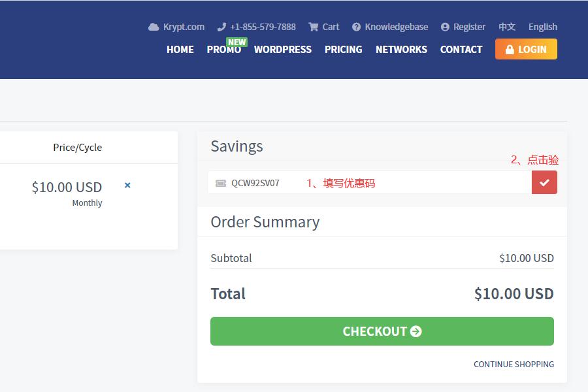Click the arrow icon on CHECKOUT
This screenshot has height=392, width=588.
[416, 331]
